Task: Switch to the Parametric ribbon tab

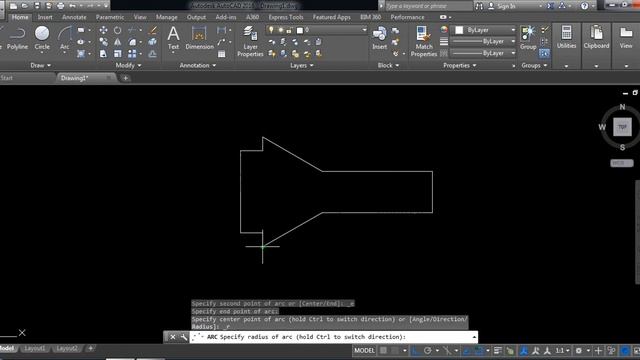Action: tap(110, 17)
